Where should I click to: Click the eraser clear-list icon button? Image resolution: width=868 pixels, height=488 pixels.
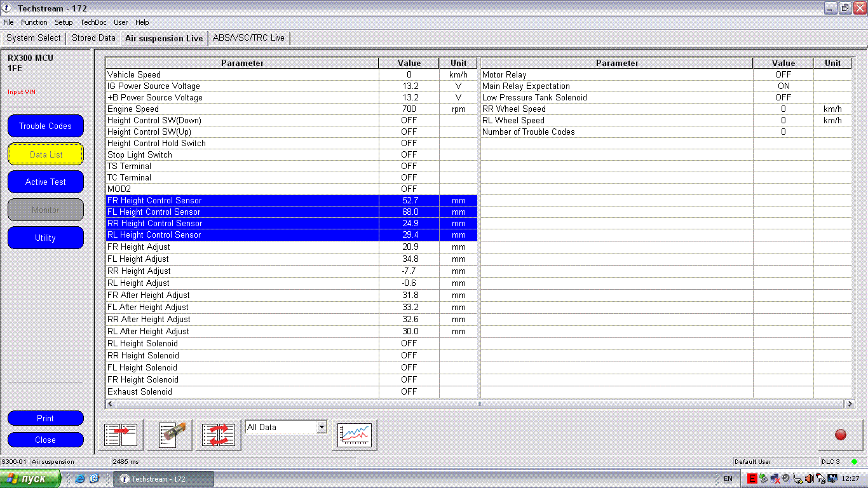coord(170,435)
